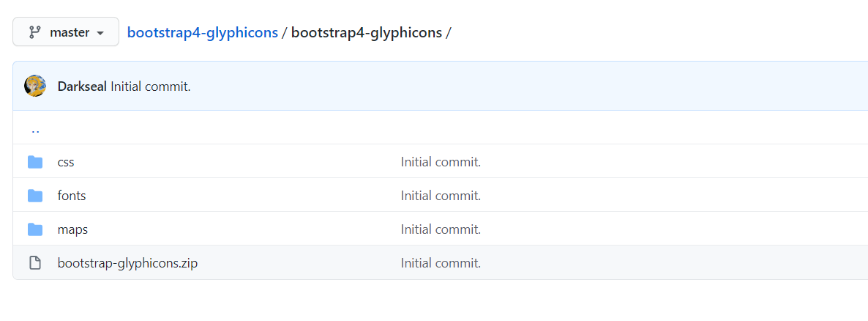The image size is (868, 321).
Task: Open the Initial commit. message beside Darkseal
Action: click(x=151, y=86)
